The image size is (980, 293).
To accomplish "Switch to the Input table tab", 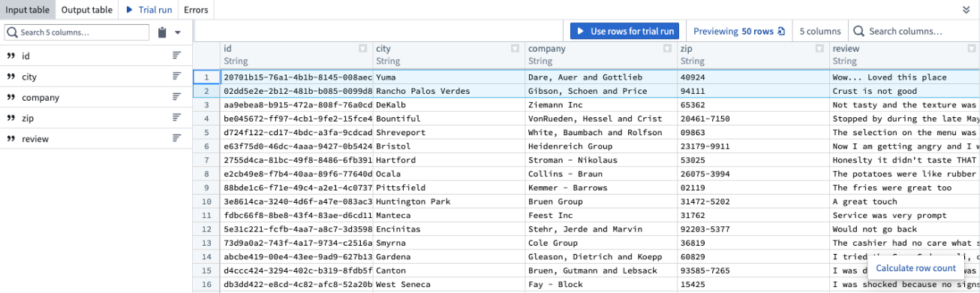I will pos(27,10).
